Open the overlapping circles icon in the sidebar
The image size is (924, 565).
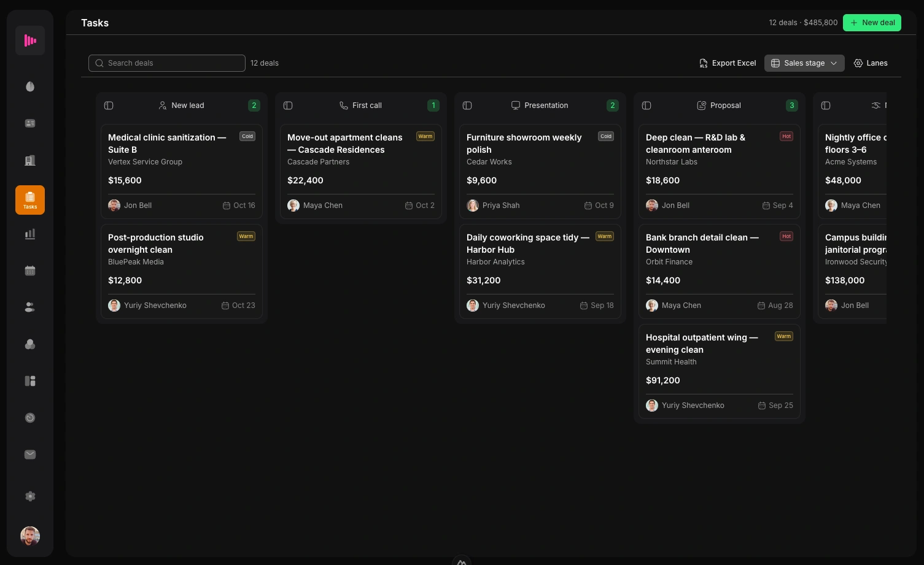(30, 344)
